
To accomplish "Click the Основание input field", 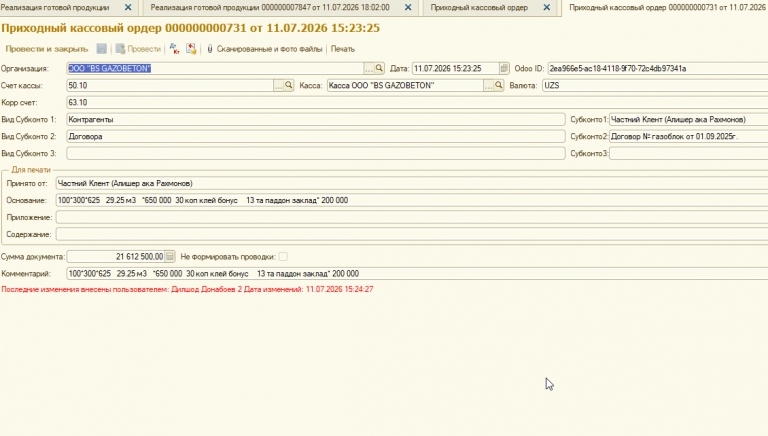I will click(x=412, y=200).
